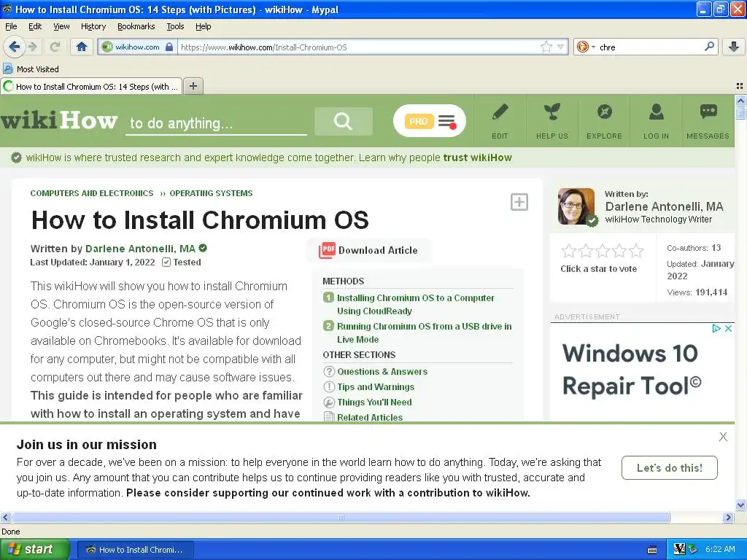Click the Mypal taskbar window button
The height and width of the screenshot is (560, 747).
tap(135, 550)
